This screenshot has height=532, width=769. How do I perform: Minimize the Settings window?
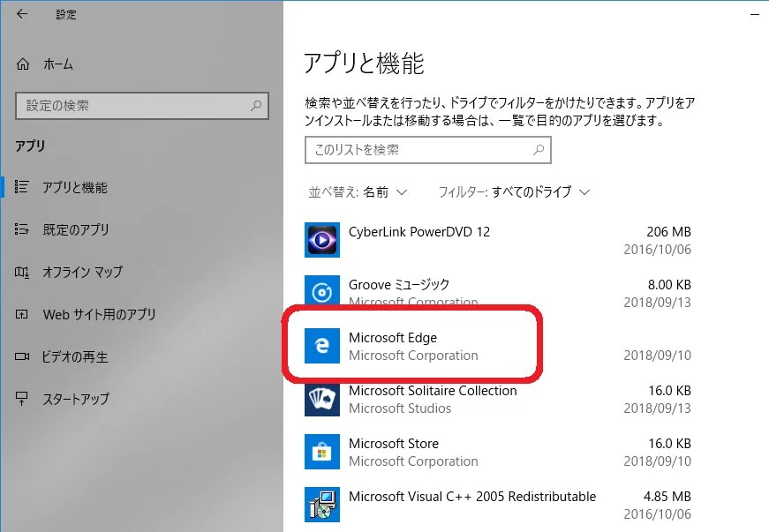(x=755, y=15)
